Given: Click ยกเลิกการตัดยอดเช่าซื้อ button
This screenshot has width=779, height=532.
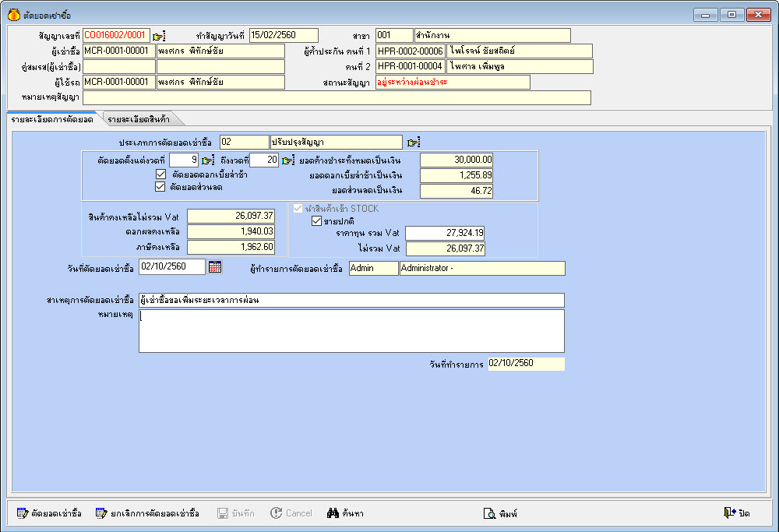Looking at the screenshot, I should tap(147, 513).
